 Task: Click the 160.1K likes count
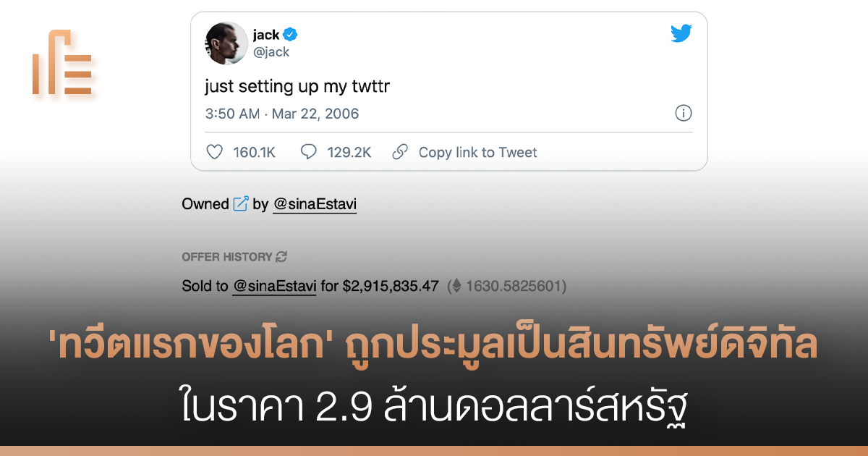pyautogui.click(x=255, y=152)
